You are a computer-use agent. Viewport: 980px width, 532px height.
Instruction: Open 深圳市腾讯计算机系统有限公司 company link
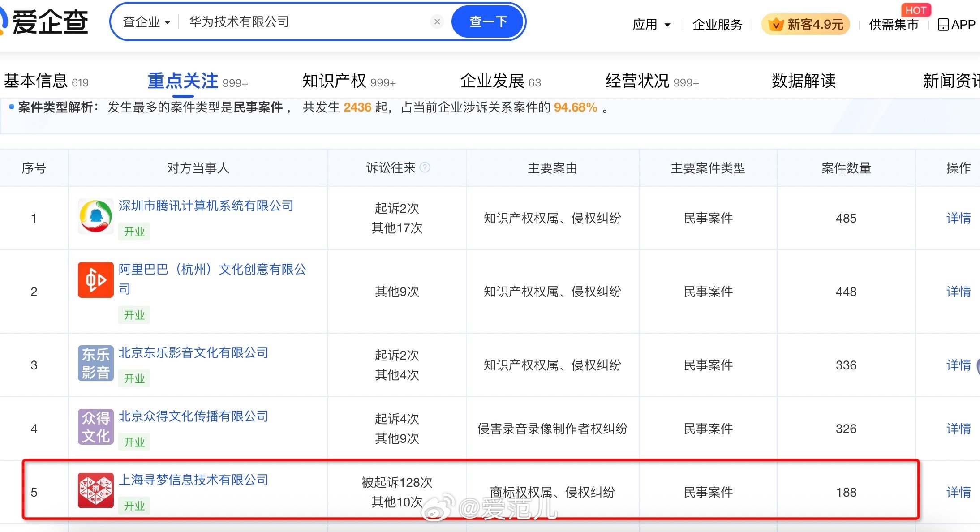point(206,206)
